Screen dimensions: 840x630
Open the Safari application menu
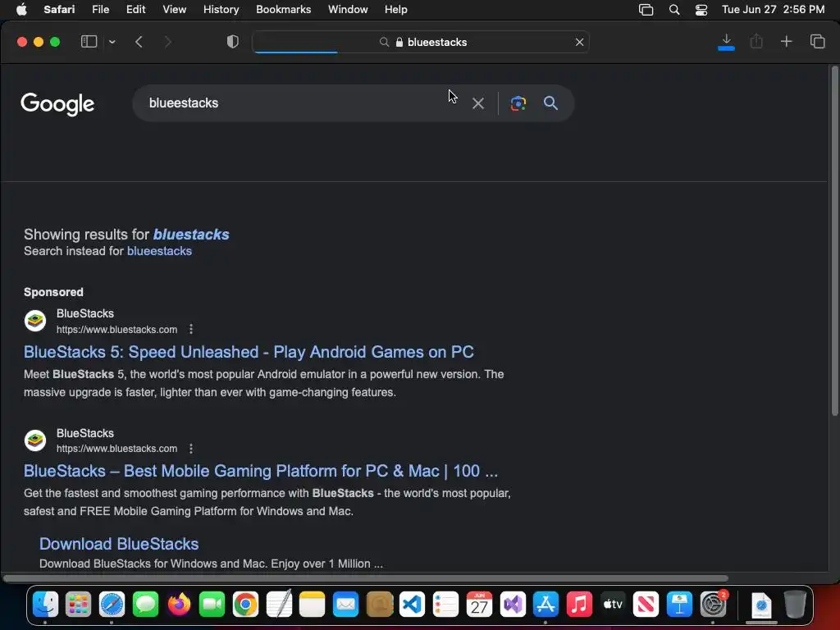click(x=59, y=10)
